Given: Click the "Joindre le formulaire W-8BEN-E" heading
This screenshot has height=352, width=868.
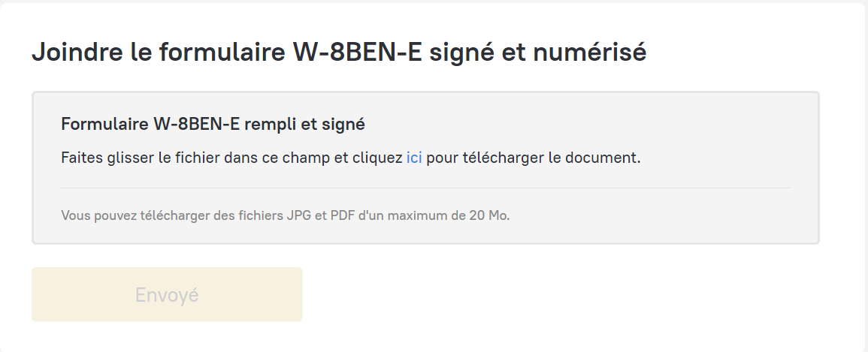Looking at the screenshot, I should 338,53.
